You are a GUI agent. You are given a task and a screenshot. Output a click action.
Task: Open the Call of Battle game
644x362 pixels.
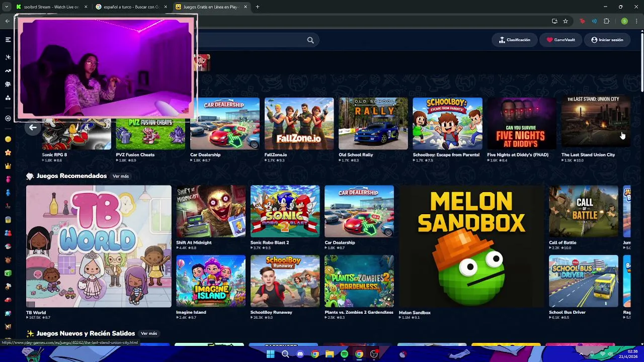point(584,211)
